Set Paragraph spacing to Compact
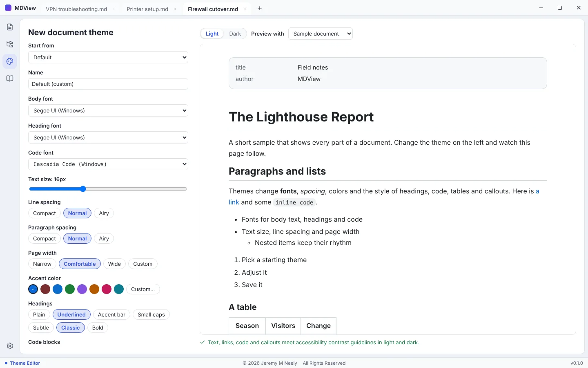 click(45, 238)
